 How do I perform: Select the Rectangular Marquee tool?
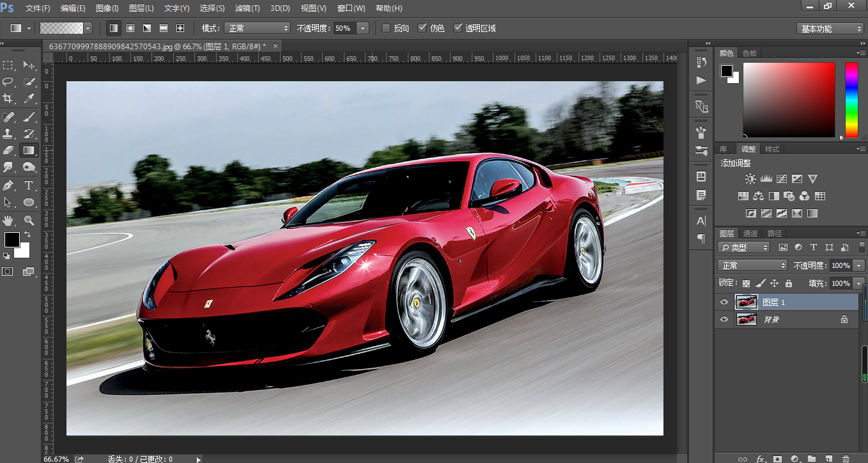point(8,65)
